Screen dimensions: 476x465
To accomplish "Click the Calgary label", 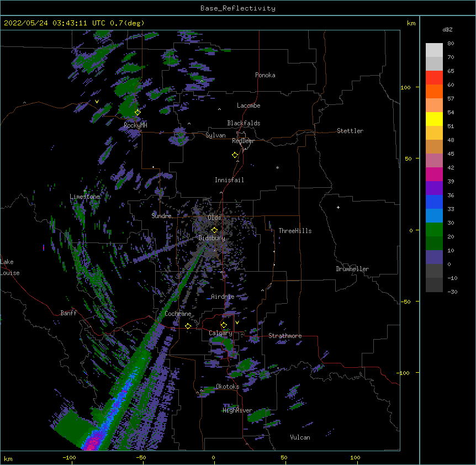I will click(220, 333).
